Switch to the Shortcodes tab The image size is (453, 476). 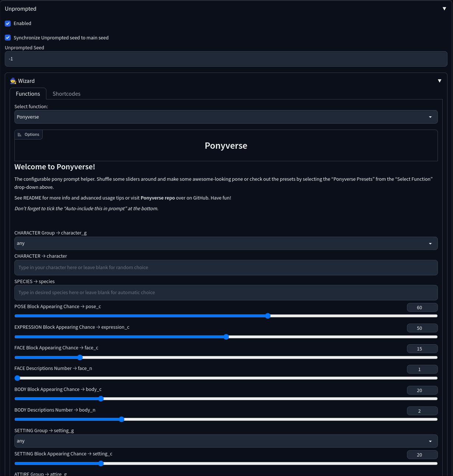coord(66,94)
